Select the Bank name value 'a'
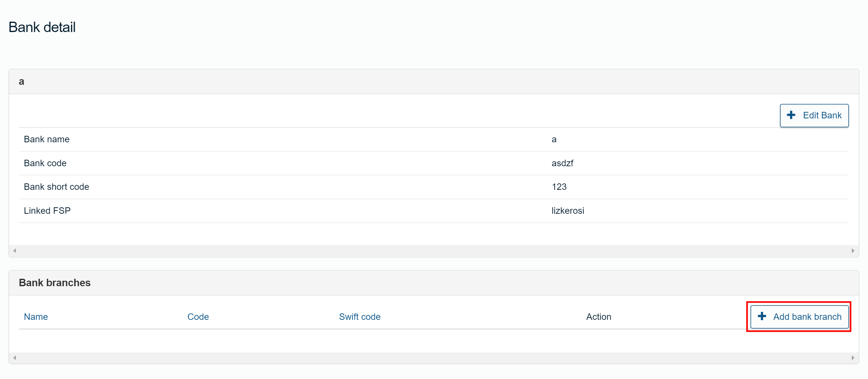Viewport: 868px width, 379px height. [554, 139]
